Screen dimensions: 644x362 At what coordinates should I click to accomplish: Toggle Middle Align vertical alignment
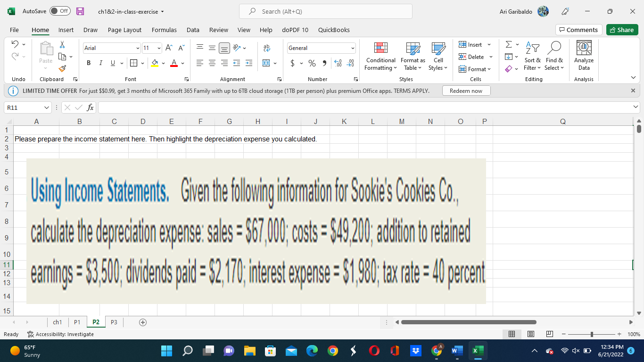212,48
